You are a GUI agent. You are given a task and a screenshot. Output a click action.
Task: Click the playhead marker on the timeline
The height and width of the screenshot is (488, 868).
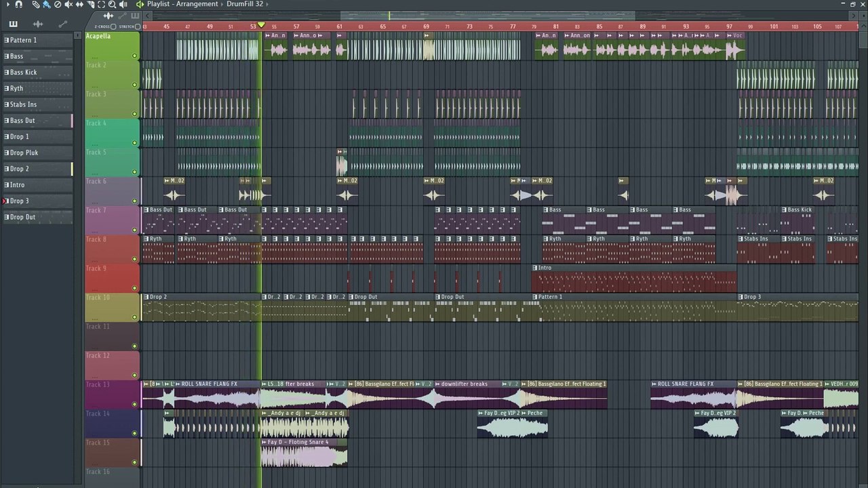click(x=261, y=26)
